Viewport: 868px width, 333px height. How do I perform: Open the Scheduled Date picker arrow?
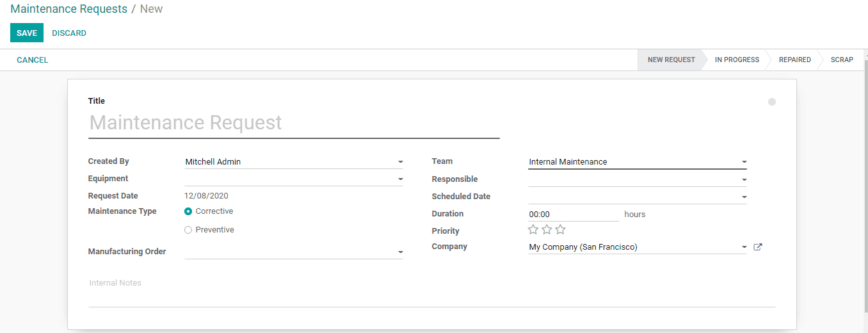(x=744, y=197)
